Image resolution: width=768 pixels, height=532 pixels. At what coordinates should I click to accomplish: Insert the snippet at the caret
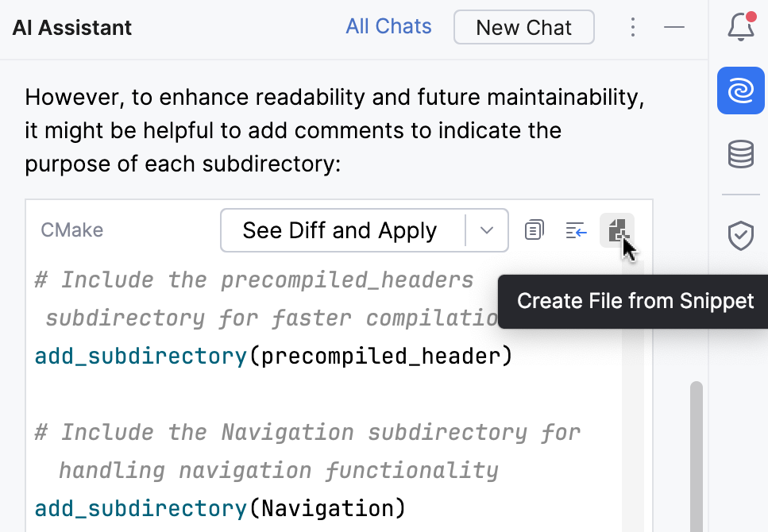(x=576, y=229)
